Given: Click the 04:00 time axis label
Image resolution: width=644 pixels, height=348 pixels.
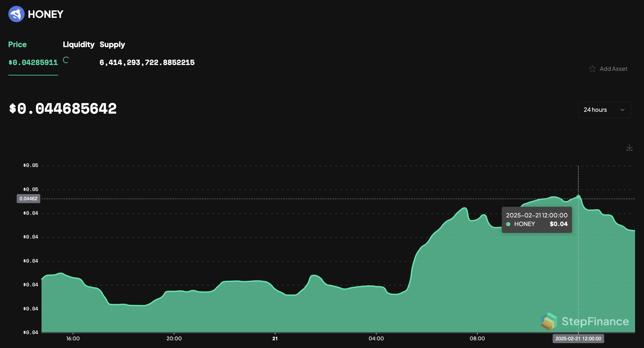Looking at the screenshot, I should [x=376, y=338].
